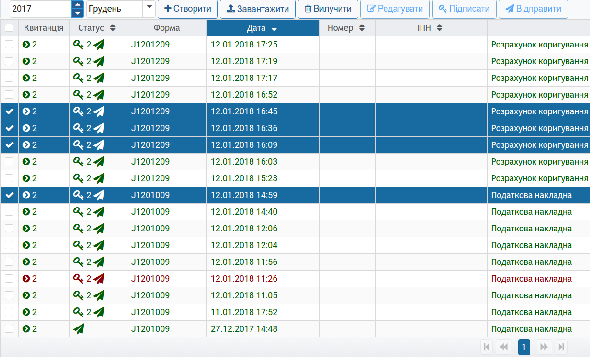Click sent paper-plane icon in the 12.01.2018 17:25 row
593x362 pixels.
tap(99, 45)
